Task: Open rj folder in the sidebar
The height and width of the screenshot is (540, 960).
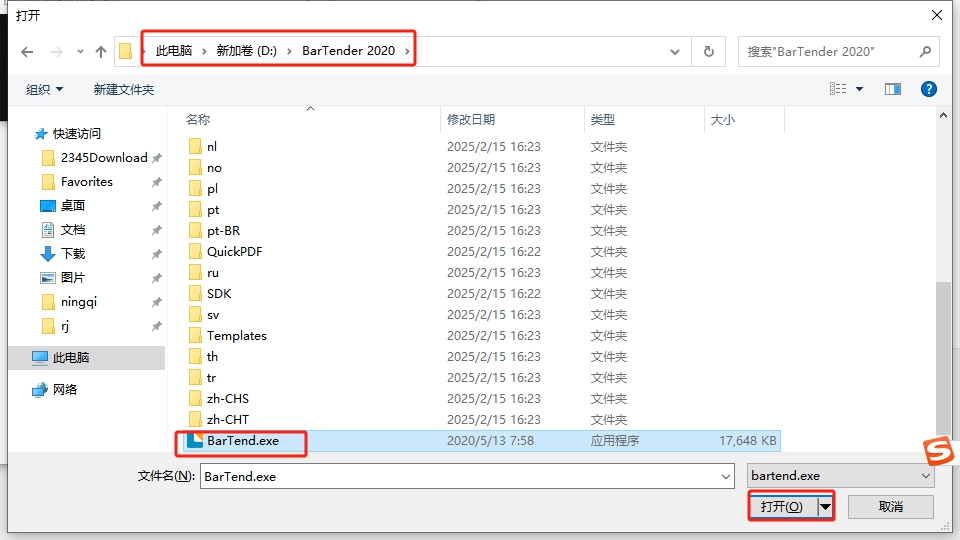Action: point(64,326)
